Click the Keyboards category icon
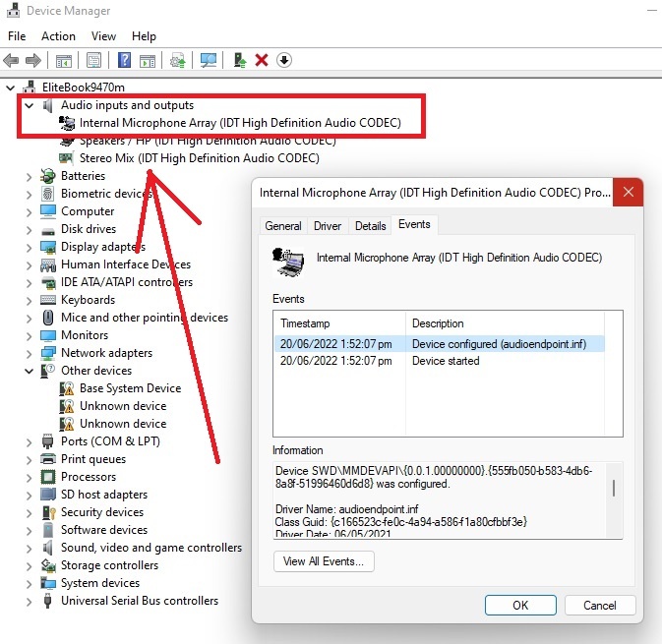 [x=48, y=300]
